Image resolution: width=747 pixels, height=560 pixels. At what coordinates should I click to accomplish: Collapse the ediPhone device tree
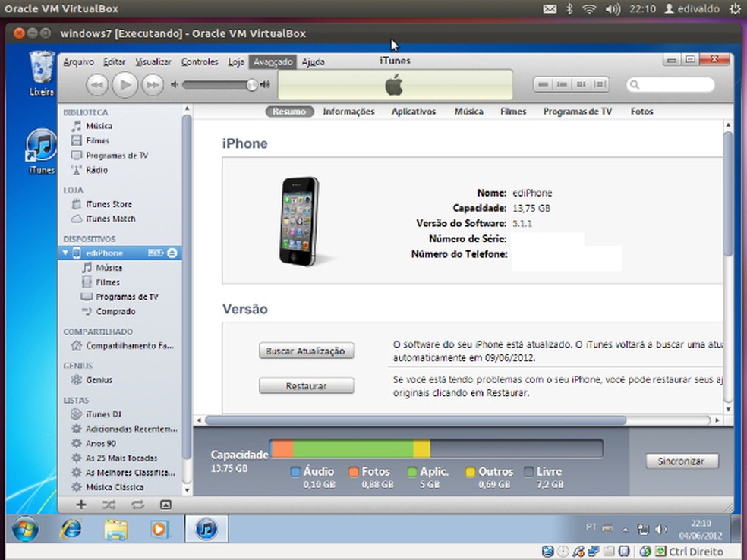click(x=65, y=253)
